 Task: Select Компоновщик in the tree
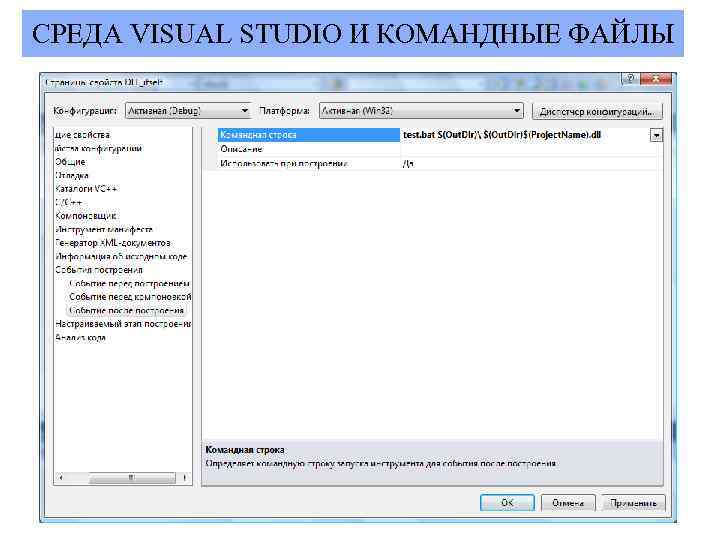[x=85, y=216]
